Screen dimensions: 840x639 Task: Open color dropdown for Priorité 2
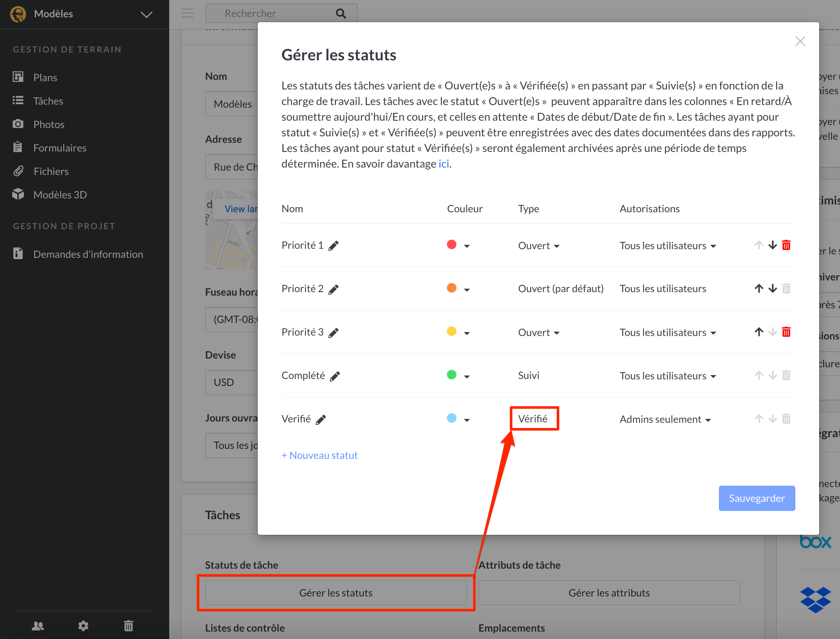[x=467, y=290]
